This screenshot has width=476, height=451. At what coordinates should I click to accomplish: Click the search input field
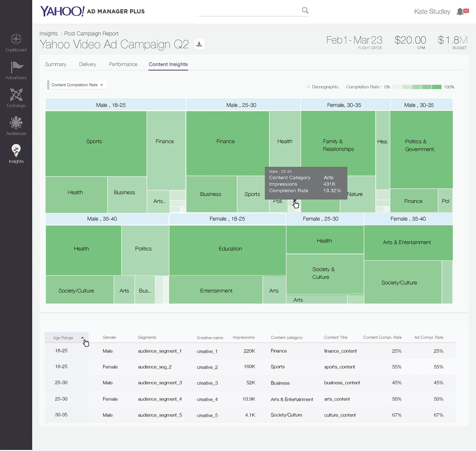(250, 11)
